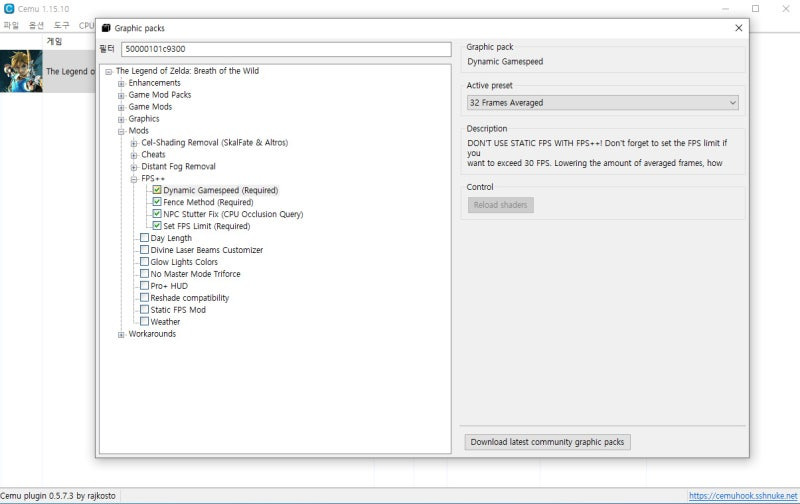The width and height of the screenshot is (800, 504).
Task: Expand Distant Fog Removal node
Action: 134,167
